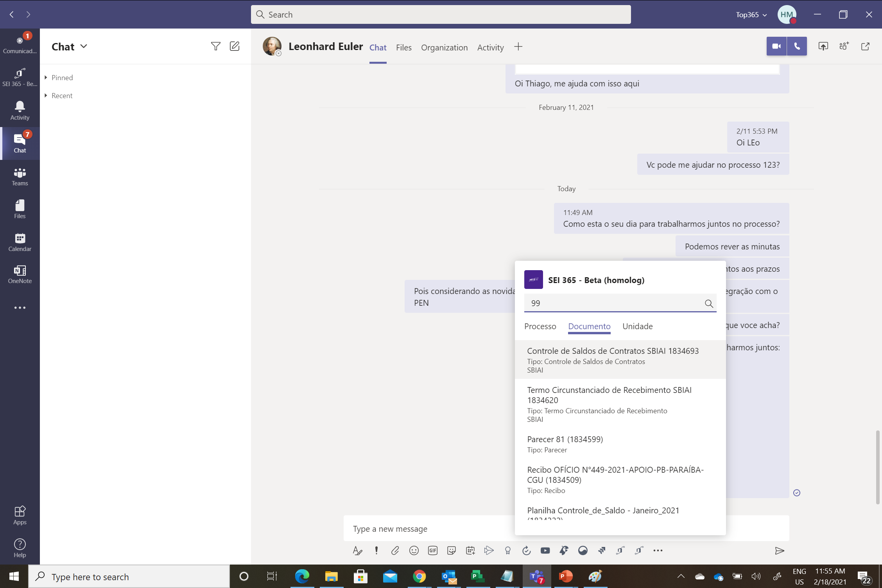
Task: Click the SEI 365 search field
Action: pyautogui.click(x=614, y=303)
